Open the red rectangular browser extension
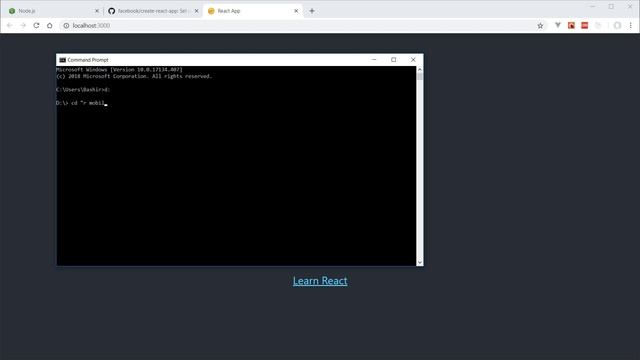 click(x=584, y=25)
